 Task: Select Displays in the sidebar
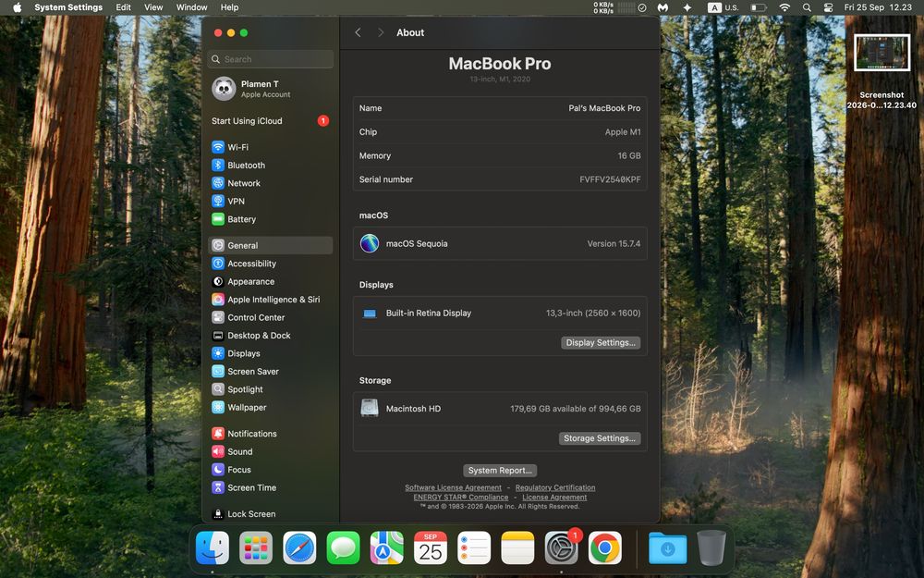[271, 353]
